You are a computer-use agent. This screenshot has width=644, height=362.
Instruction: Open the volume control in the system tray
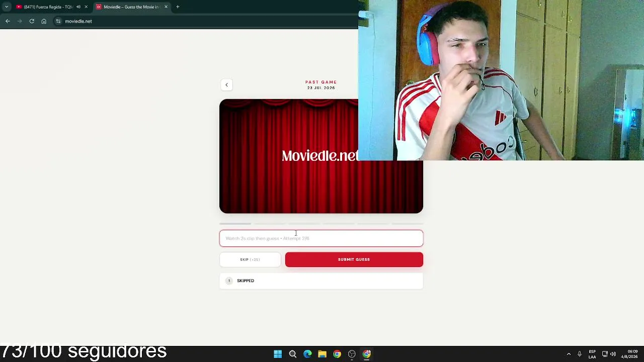tap(613, 354)
